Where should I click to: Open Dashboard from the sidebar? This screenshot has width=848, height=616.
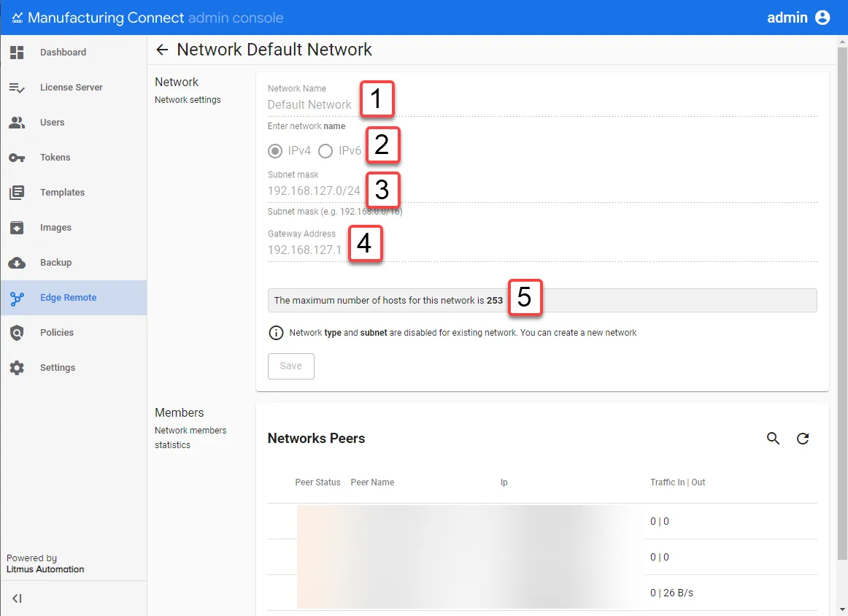click(x=74, y=53)
